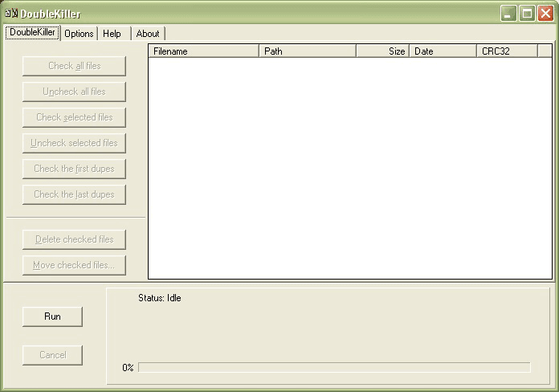The image size is (559, 392).
Task: Sort list by Size column header
Action: 382,51
